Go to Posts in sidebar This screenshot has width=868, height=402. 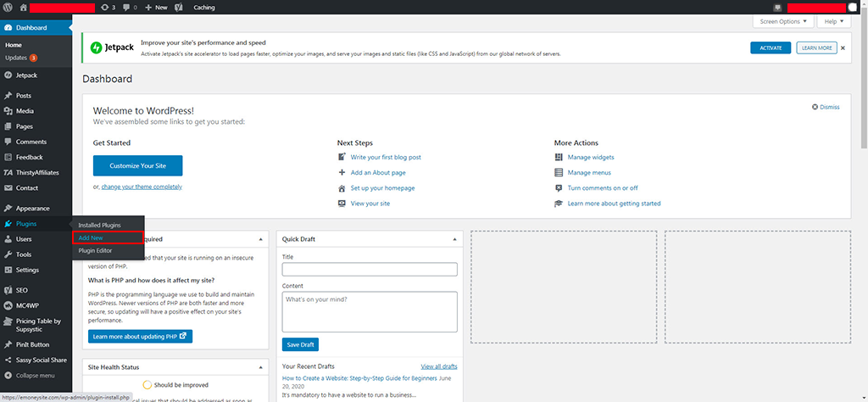pos(36,96)
